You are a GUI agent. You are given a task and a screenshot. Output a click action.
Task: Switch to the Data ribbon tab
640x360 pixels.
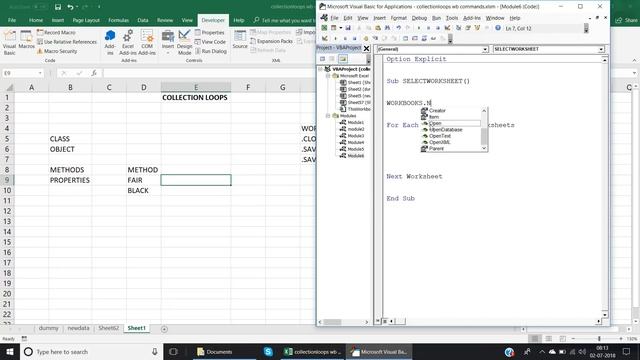143,20
